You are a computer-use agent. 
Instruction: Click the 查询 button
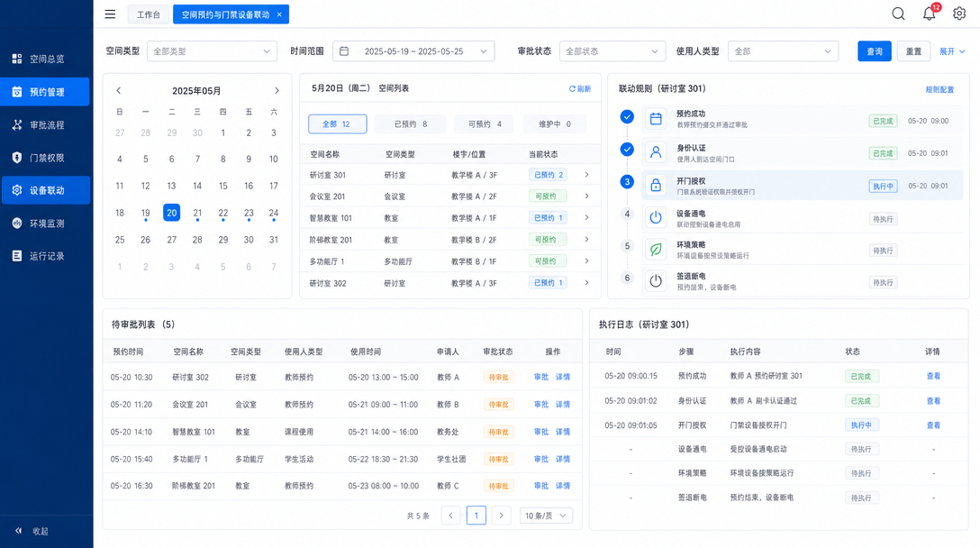point(875,51)
